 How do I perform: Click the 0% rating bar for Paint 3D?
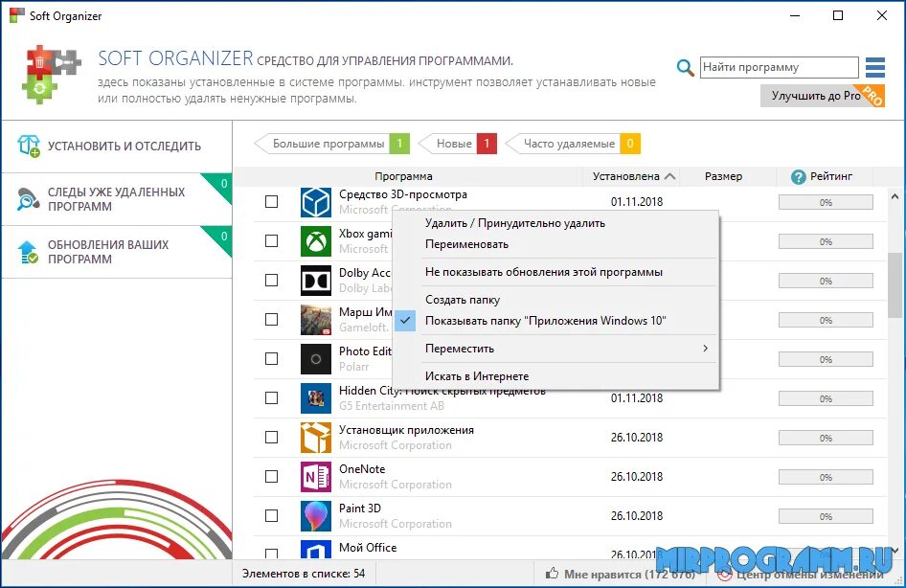coord(825,516)
